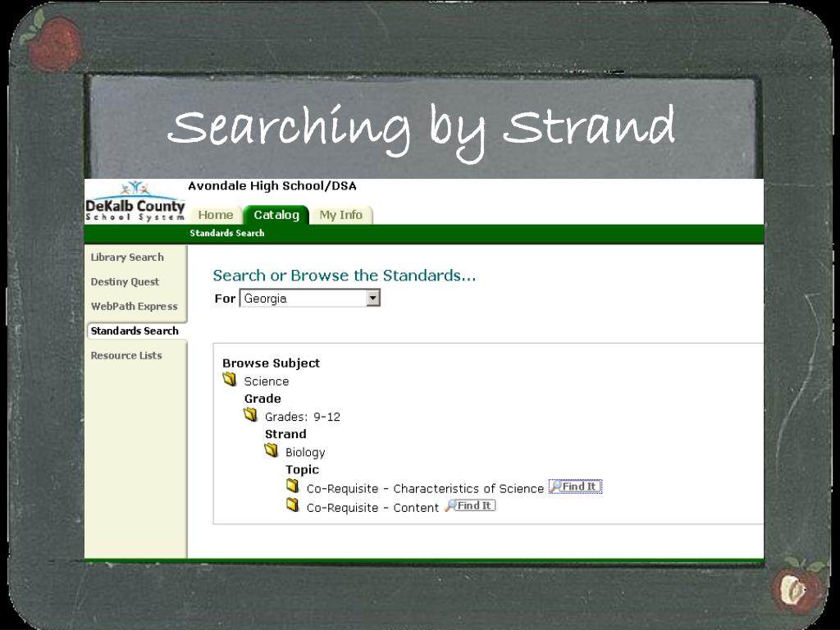Find It for Co-Requisite - Content
The height and width of the screenshot is (630, 840).
(470, 505)
